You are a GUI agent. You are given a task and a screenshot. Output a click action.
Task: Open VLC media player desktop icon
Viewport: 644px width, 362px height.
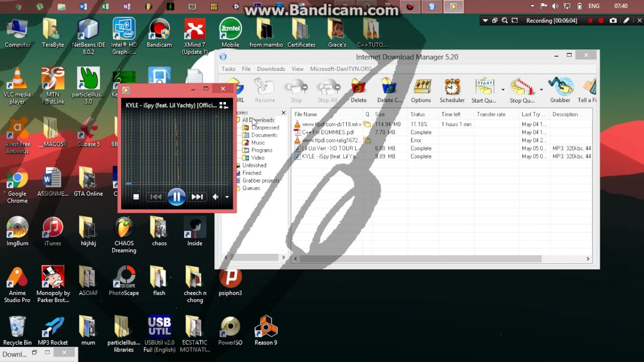click(17, 85)
